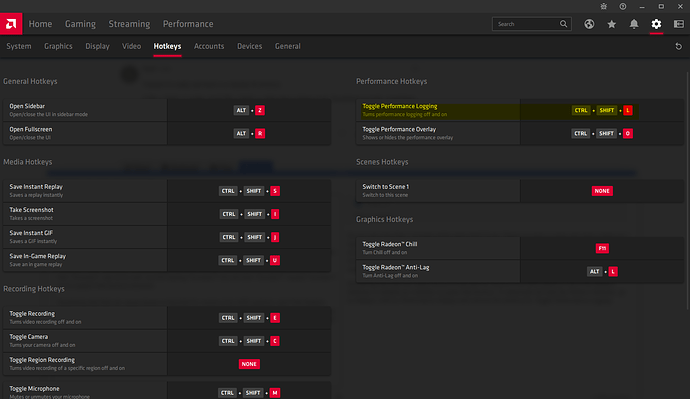690x399 pixels.
Task: Click the Toggle Radeon Anti-Lag label
Action: (x=396, y=267)
